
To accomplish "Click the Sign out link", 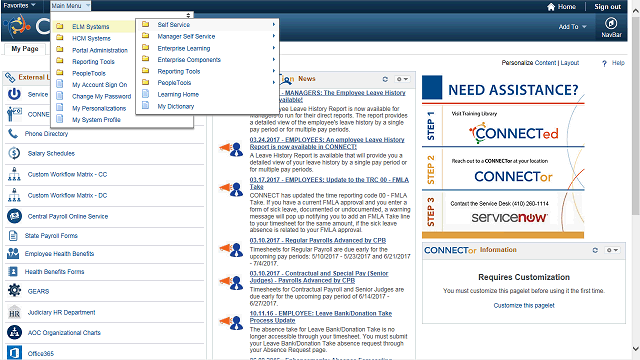I will [607, 7].
